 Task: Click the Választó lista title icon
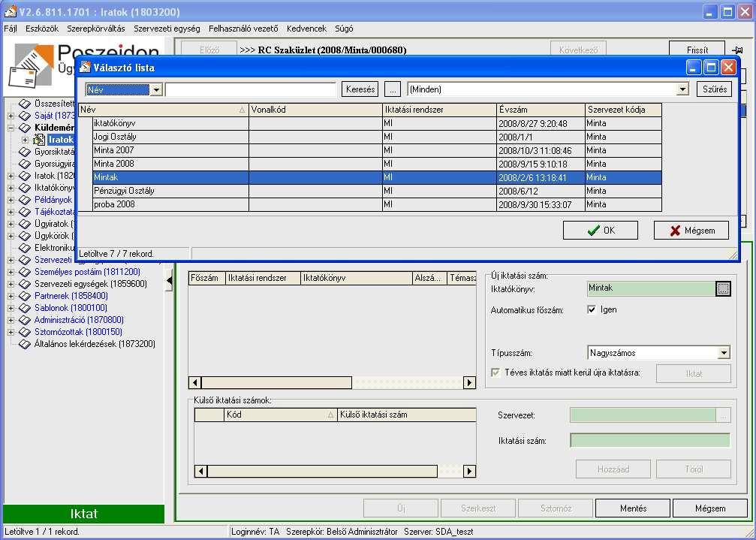86,67
